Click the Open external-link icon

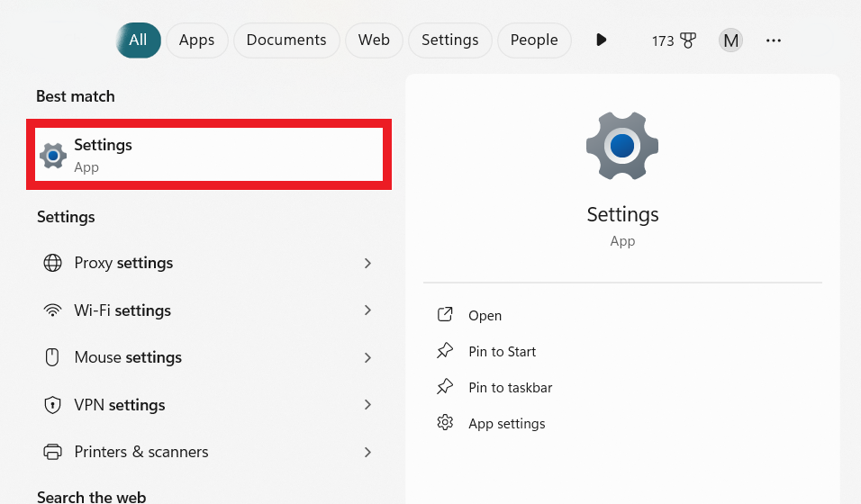click(x=445, y=314)
